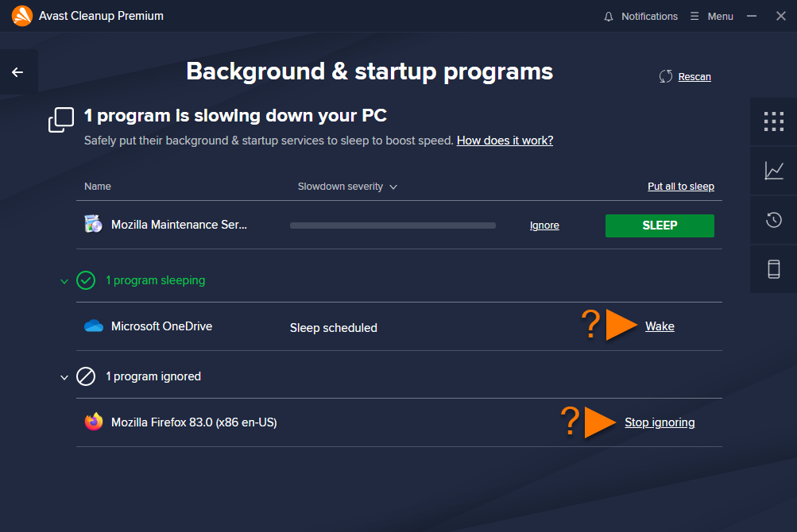Click the mobile phone icon in sidebar
The height and width of the screenshot is (532, 797).
(774, 269)
